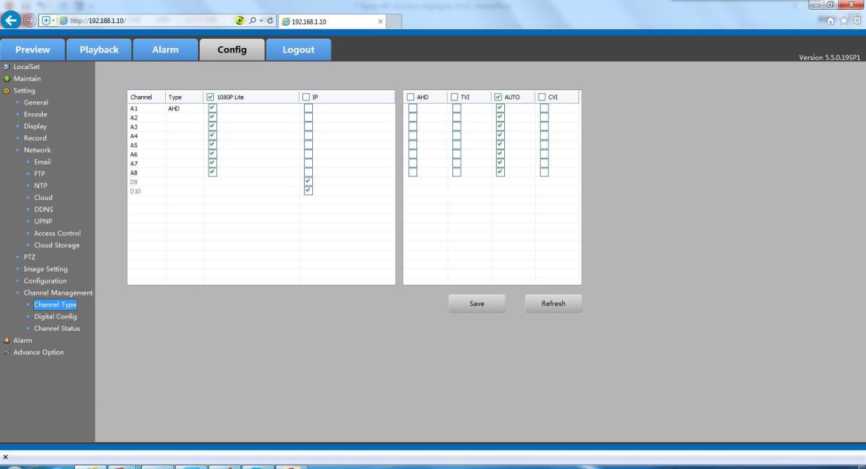Expand the Advance Option node
Image resolution: width=866 pixels, height=469 pixels.
(x=6, y=352)
